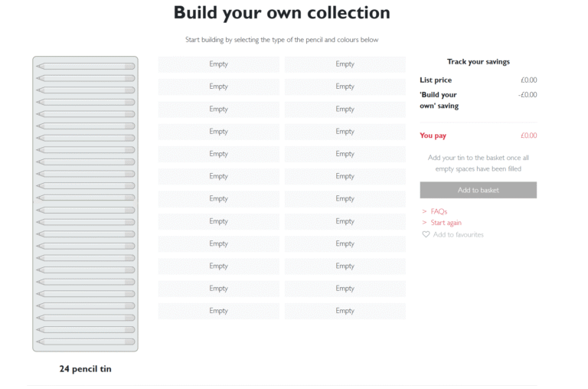Open the FAQs link
This screenshot has width=588, height=389.
(439, 211)
